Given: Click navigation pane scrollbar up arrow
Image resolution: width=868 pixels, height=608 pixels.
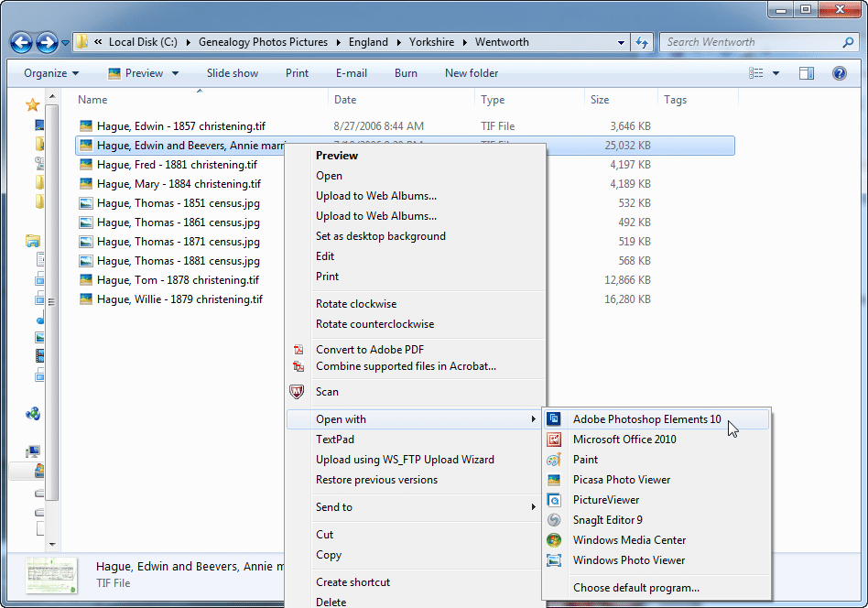Looking at the screenshot, I should [52, 96].
